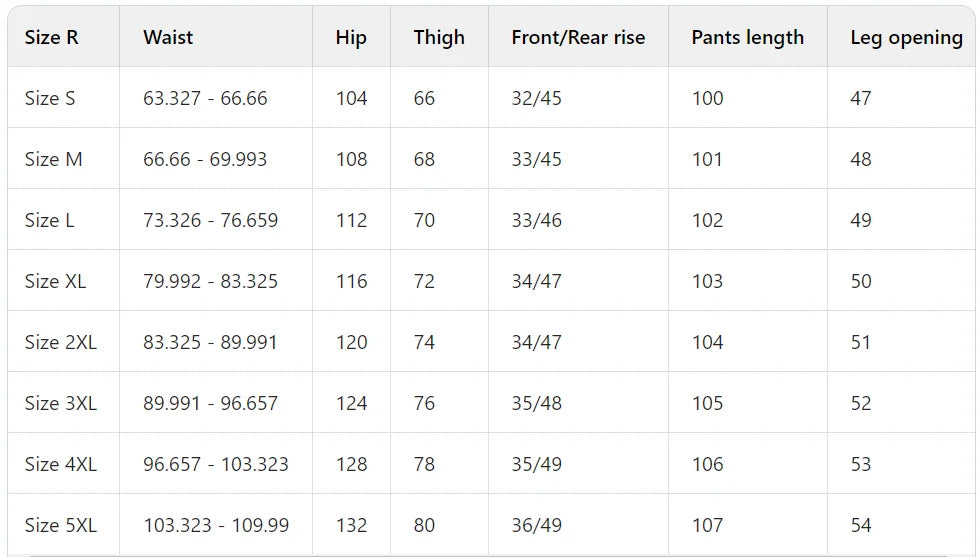The width and height of the screenshot is (978, 557).
Task: Select waist range 79.992 - 83.325
Action: pos(210,281)
